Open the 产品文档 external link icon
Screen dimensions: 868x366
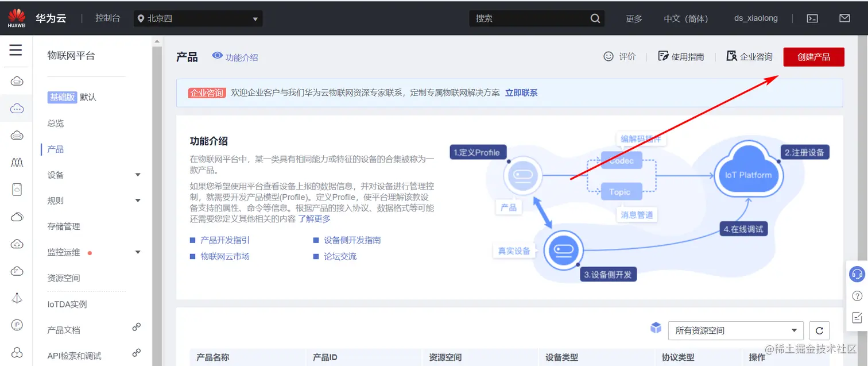tap(137, 327)
